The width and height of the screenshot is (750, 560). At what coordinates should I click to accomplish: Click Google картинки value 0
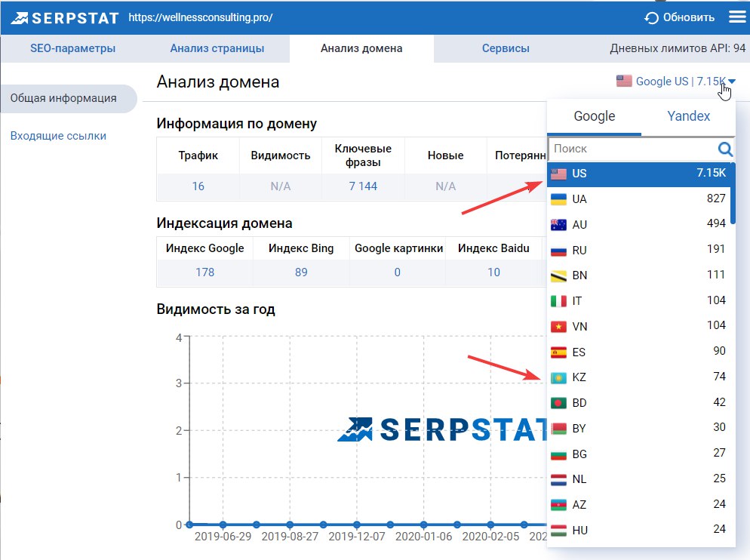tap(397, 272)
